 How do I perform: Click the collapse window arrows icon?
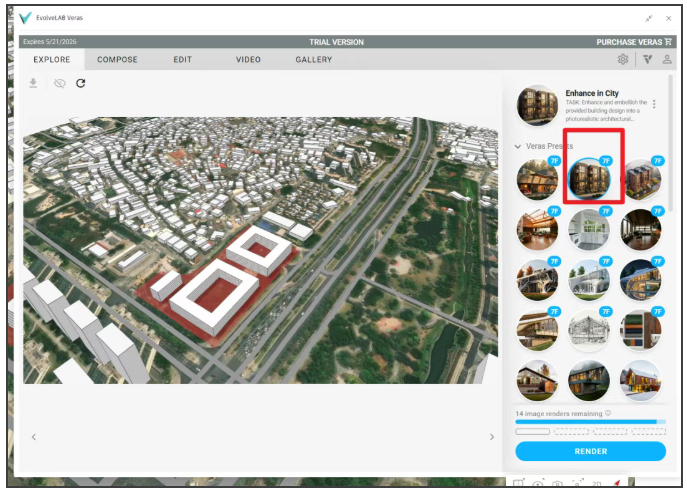tap(648, 18)
